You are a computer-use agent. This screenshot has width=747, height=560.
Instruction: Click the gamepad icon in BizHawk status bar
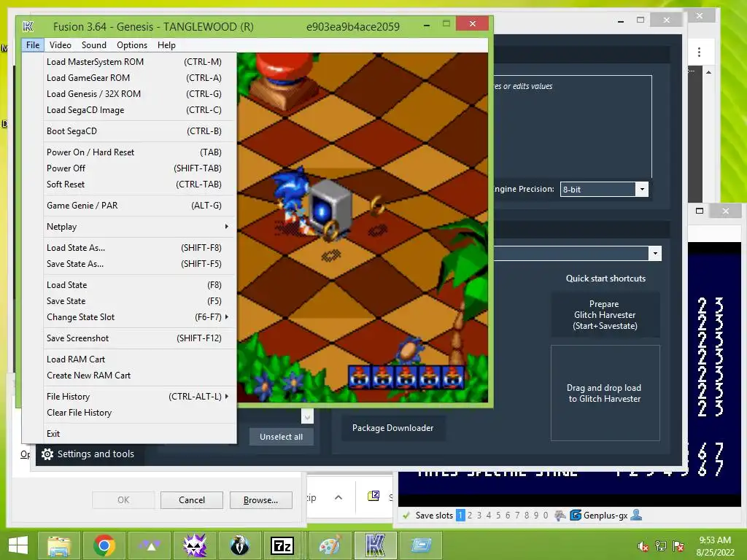click(x=561, y=516)
